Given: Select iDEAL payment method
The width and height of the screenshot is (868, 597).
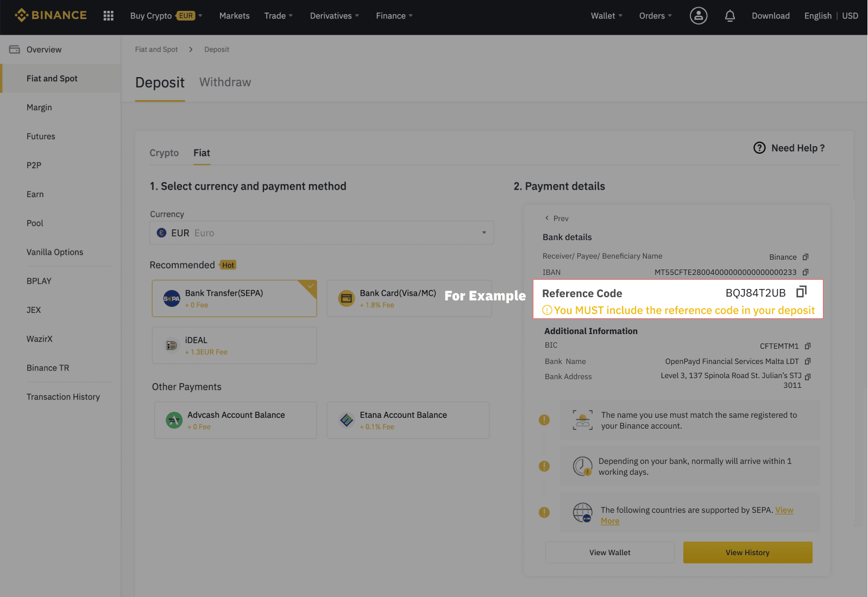Looking at the screenshot, I should tap(234, 345).
